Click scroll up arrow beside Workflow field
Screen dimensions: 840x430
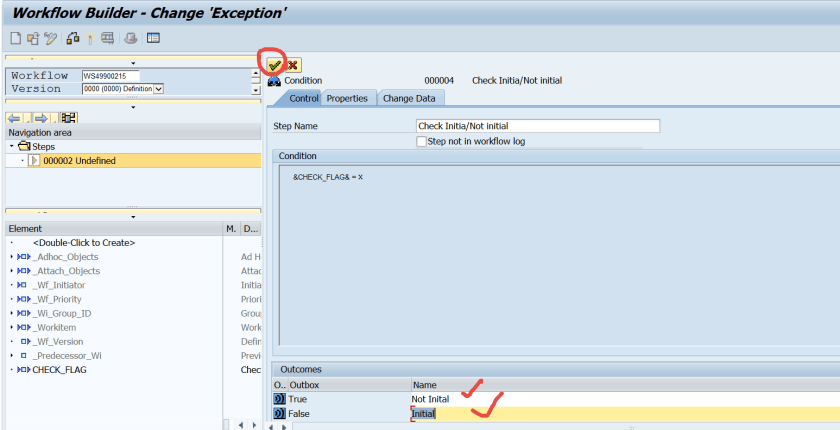coord(256,73)
